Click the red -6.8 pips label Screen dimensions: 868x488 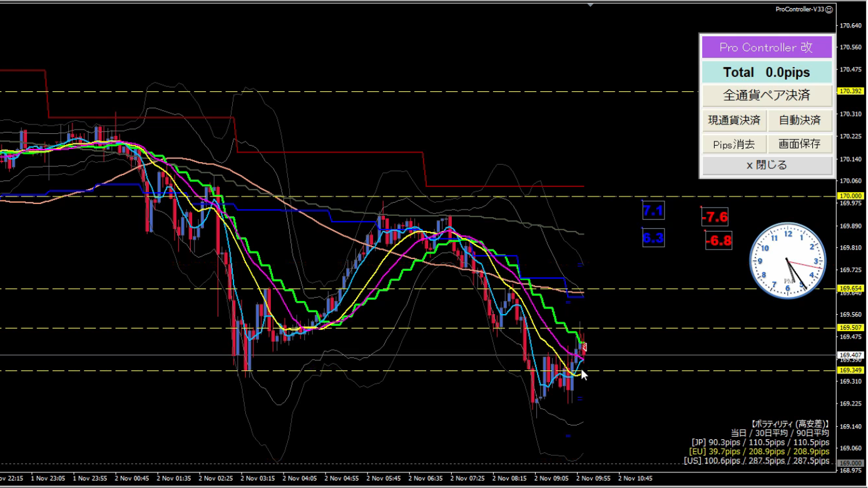click(718, 241)
